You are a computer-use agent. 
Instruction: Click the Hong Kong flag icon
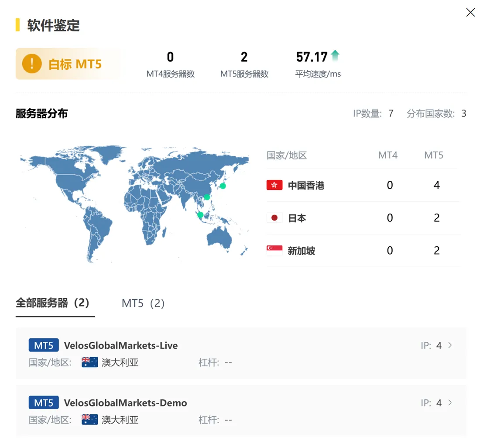tap(274, 185)
